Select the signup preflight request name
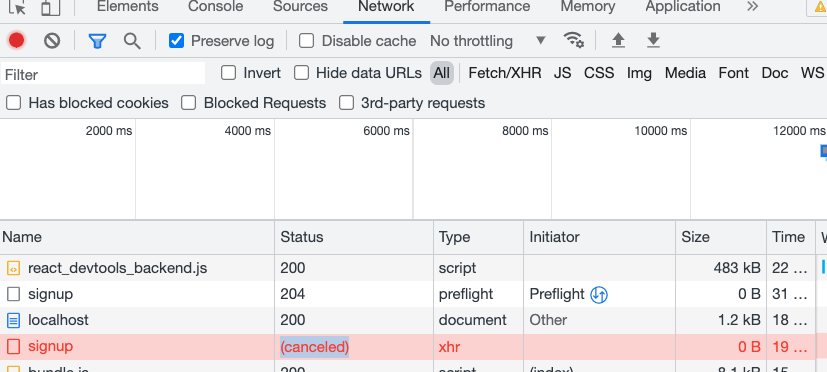The width and height of the screenshot is (827, 372). 51,294
